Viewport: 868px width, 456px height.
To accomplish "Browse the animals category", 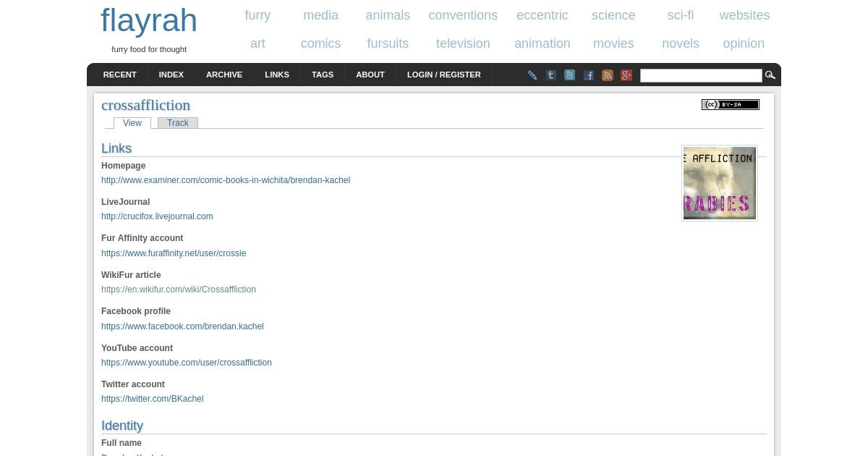I will click(388, 15).
